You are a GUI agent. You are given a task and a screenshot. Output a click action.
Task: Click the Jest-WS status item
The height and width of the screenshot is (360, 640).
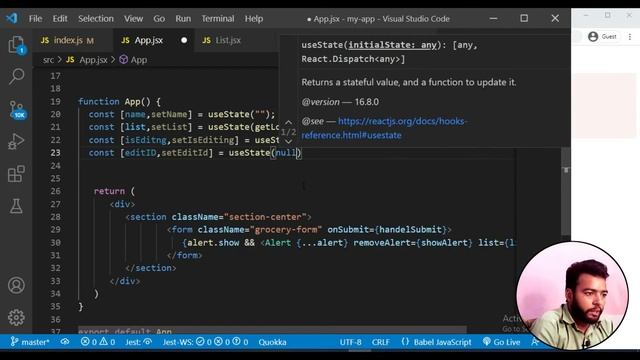tap(205, 342)
